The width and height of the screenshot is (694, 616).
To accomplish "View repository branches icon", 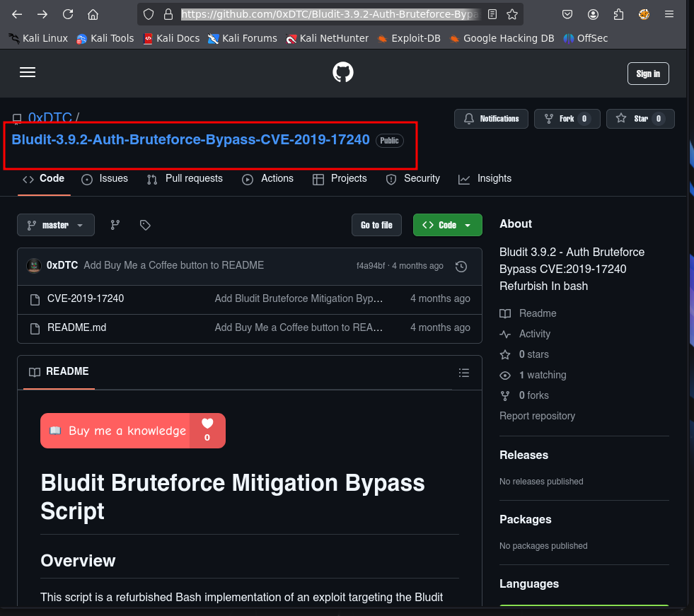I will point(115,225).
